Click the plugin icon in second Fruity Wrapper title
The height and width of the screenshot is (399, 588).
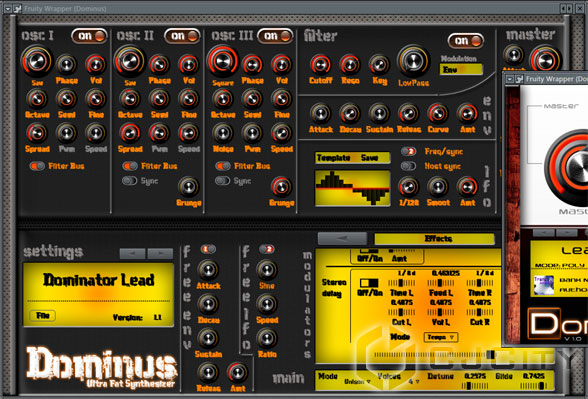[x=519, y=79]
